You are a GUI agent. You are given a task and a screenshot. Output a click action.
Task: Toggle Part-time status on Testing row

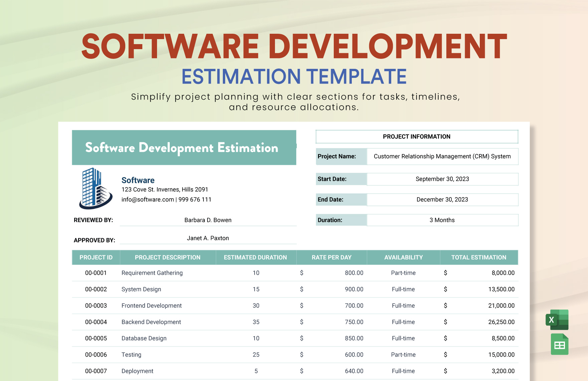(403, 355)
